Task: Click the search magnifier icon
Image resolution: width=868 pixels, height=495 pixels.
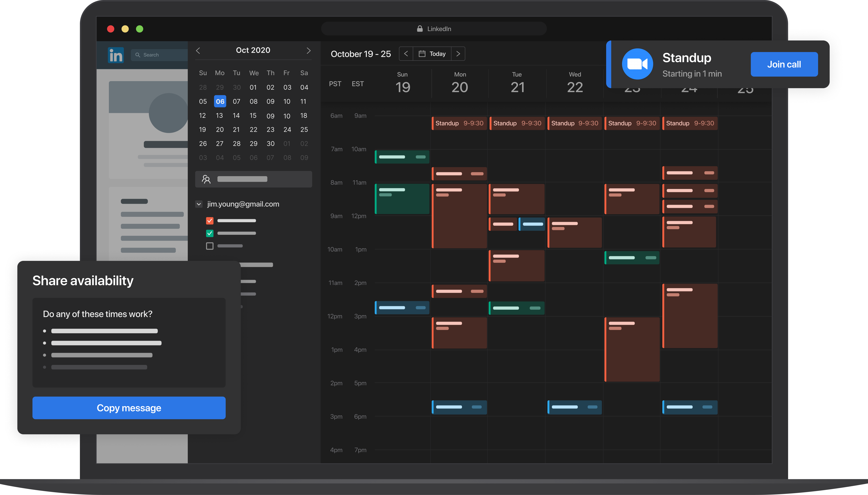Action: tap(137, 55)
